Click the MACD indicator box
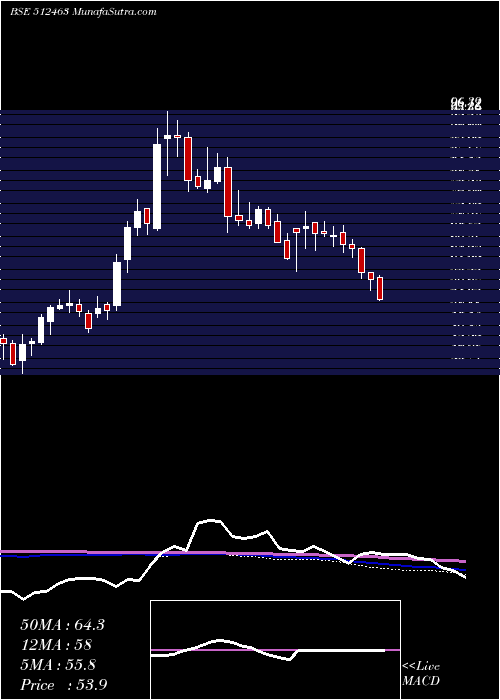 pyautogui.click(x=275, y=650)
